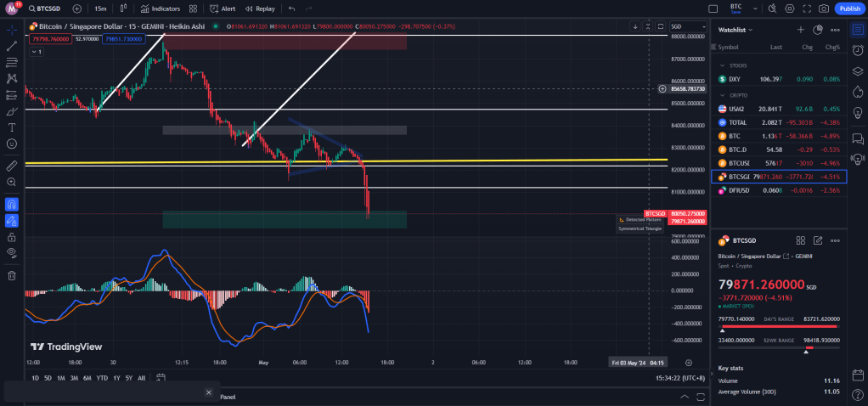Screen dimensions: 868x406
Task: Click the Publish button
Action: click(848, 8)
